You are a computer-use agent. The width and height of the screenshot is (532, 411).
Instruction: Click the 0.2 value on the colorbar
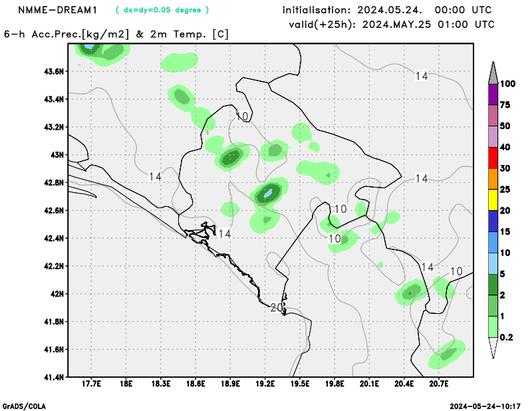tap(506, 337)
